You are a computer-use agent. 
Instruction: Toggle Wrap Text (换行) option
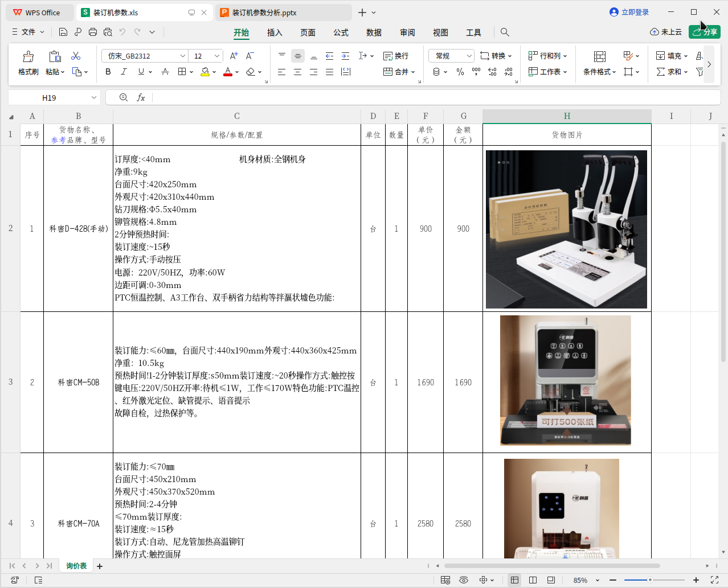[x=396, y=56]
